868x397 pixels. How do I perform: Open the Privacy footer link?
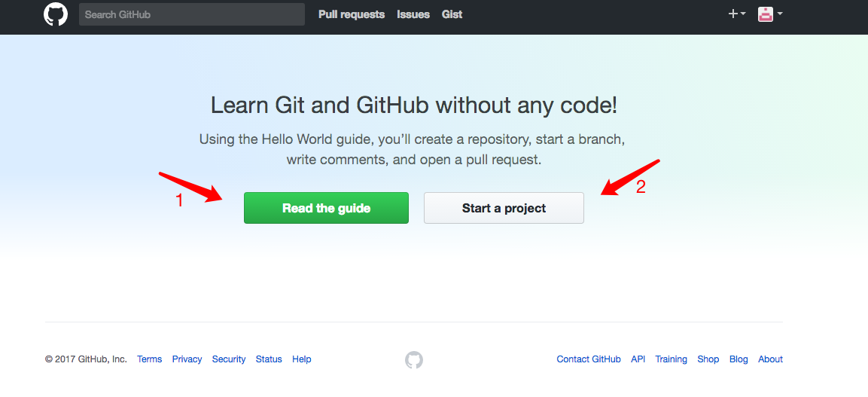click(x=187, y=359)
